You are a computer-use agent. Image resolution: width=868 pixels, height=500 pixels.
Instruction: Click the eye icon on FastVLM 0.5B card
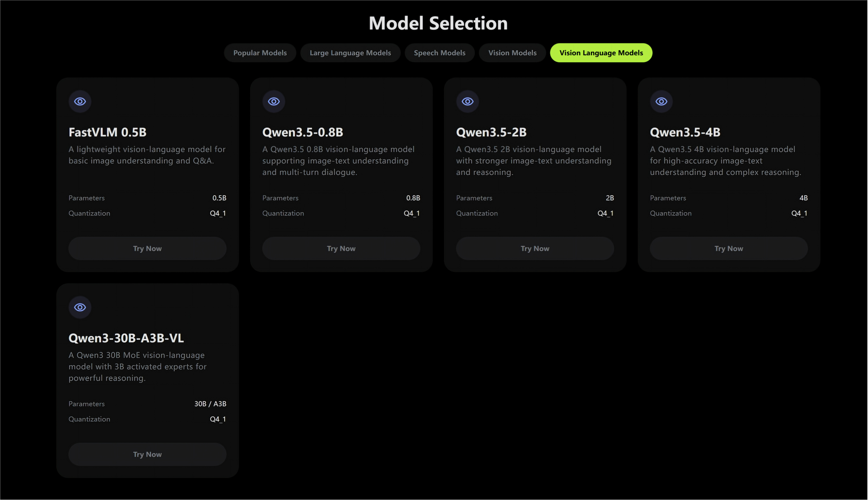tap(80, 101)
